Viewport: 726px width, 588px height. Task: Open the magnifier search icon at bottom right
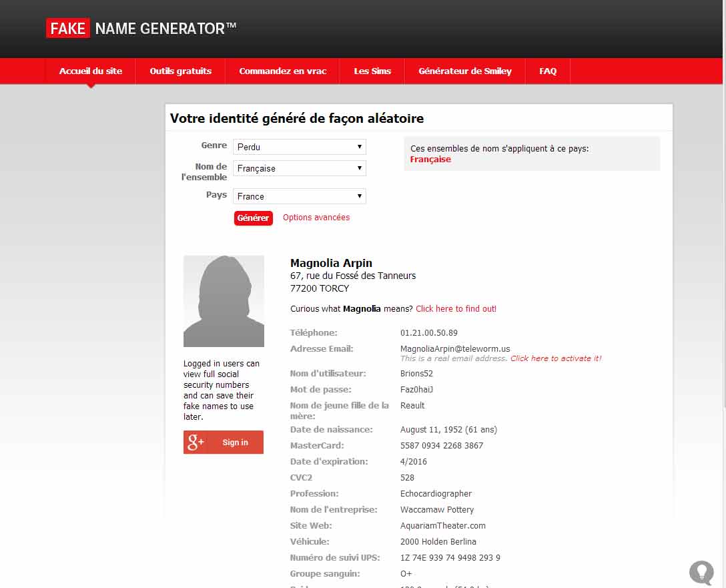pyautogui.click(x=701, y=573)
